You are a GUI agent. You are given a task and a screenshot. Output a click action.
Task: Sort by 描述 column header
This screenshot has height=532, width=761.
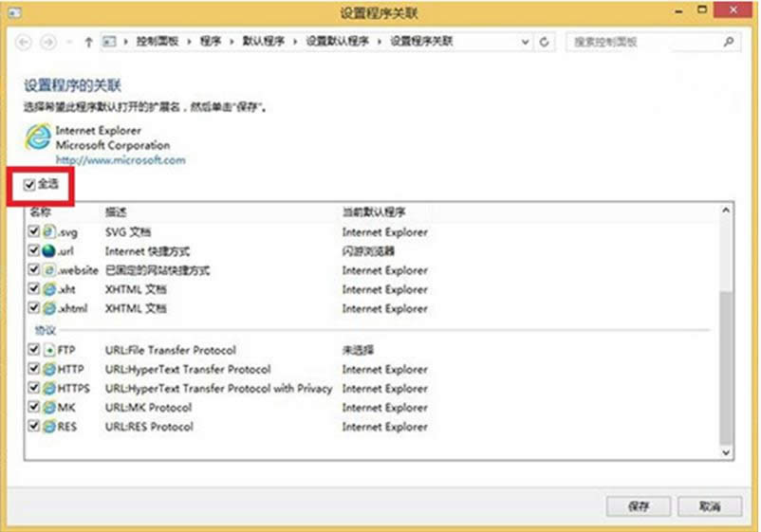116,211
